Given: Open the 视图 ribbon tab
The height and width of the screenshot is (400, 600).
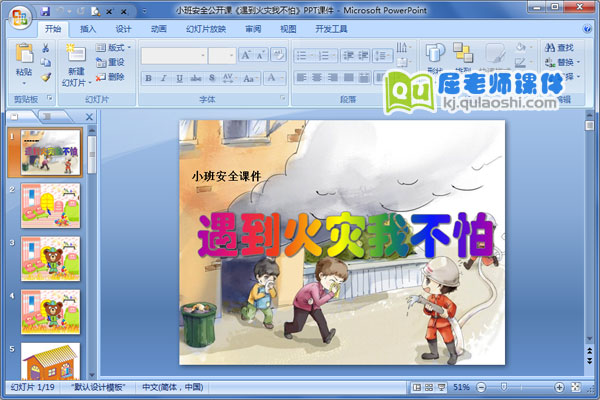Looking at the screenshot, I should (288, 29).
